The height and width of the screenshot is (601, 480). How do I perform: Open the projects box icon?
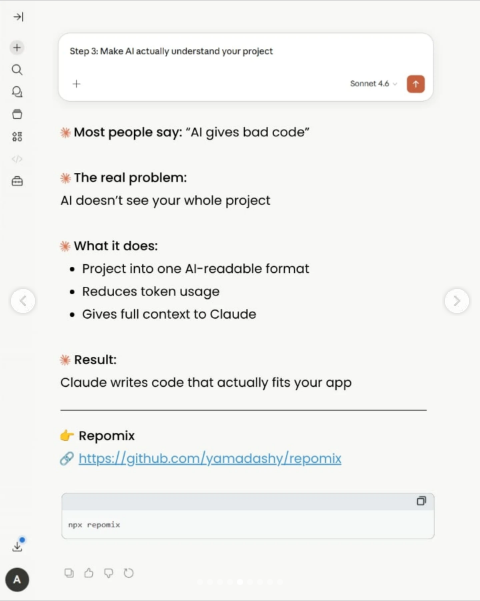(17, 114)
